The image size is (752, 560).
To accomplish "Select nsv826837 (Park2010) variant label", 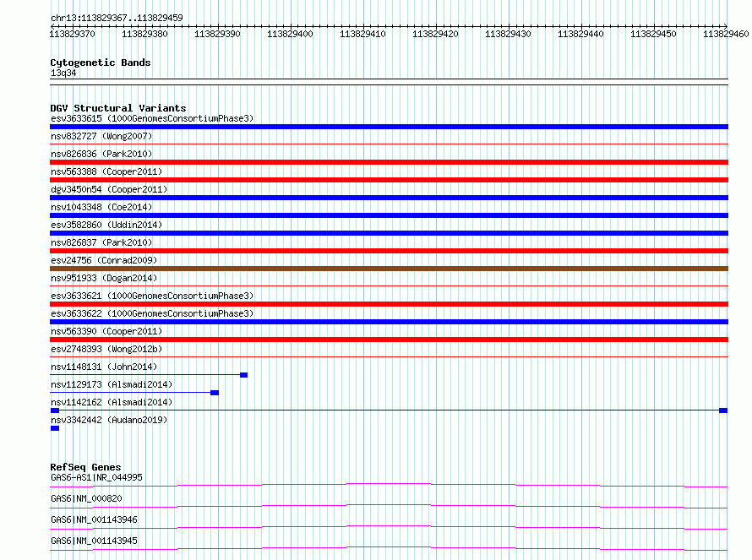I will point(101,242).
